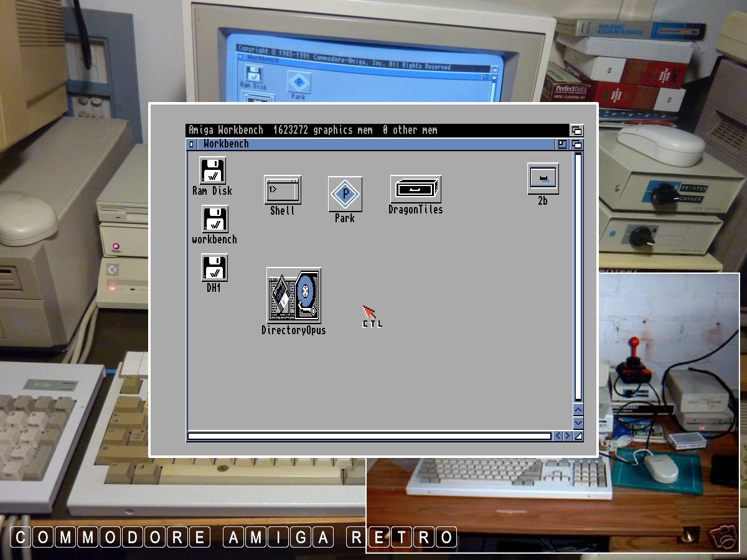Open the DragonTiles drawer icon
The image size is (747, 560).
click(x=416, y=189)
